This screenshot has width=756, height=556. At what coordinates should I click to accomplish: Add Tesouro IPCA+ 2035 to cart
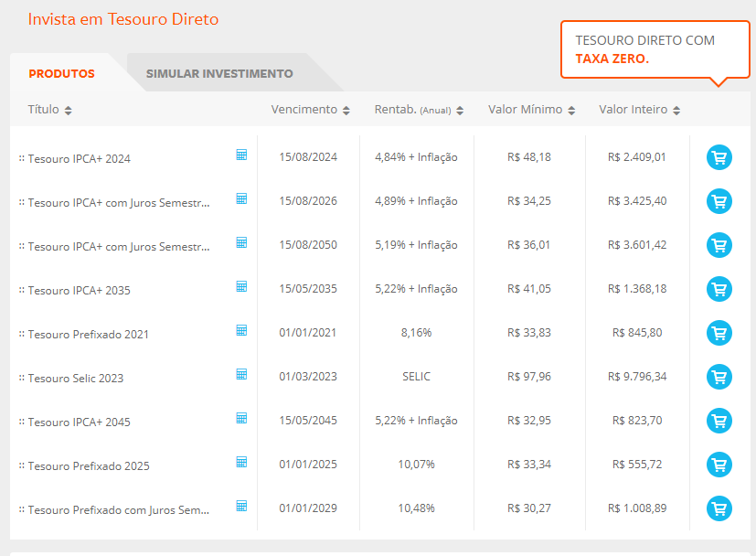coord(719,289)
